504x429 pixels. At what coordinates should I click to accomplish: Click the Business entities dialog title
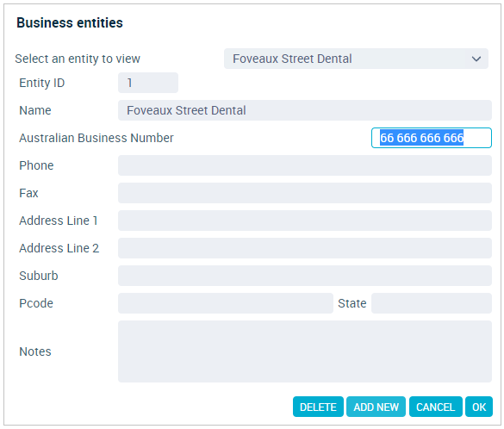coord(70,22)
